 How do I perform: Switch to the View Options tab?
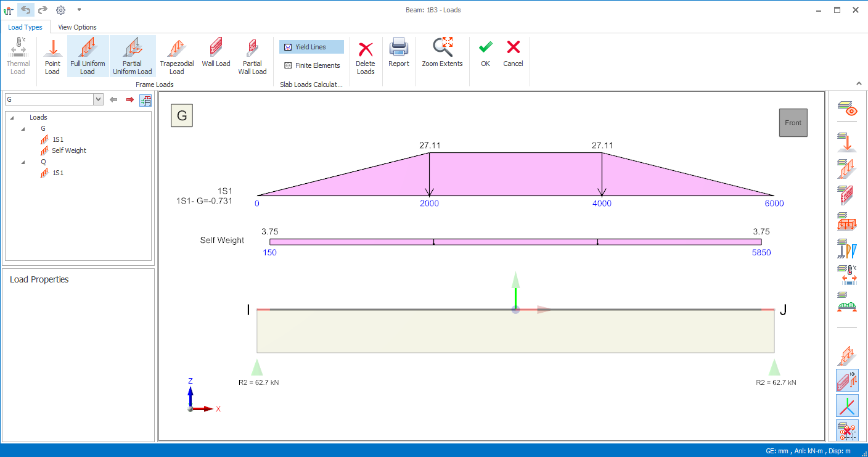click(x=77, y=27)
